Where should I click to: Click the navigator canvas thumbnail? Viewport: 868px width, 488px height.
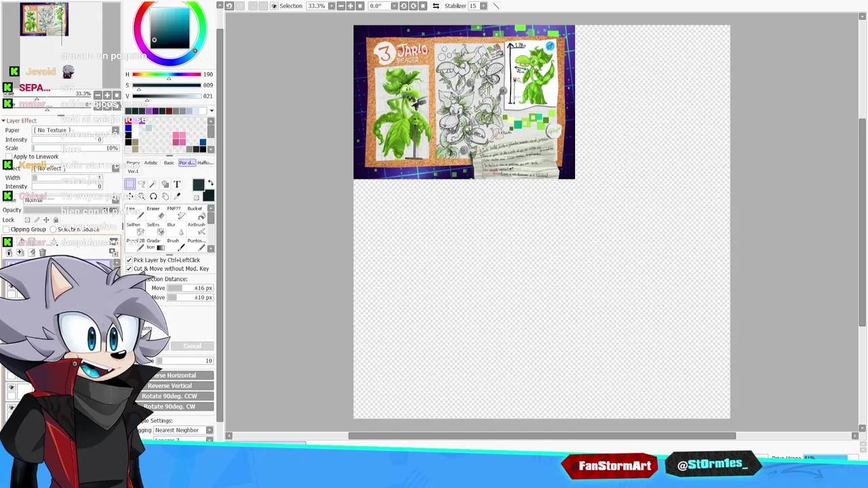[x=44, y=19]
